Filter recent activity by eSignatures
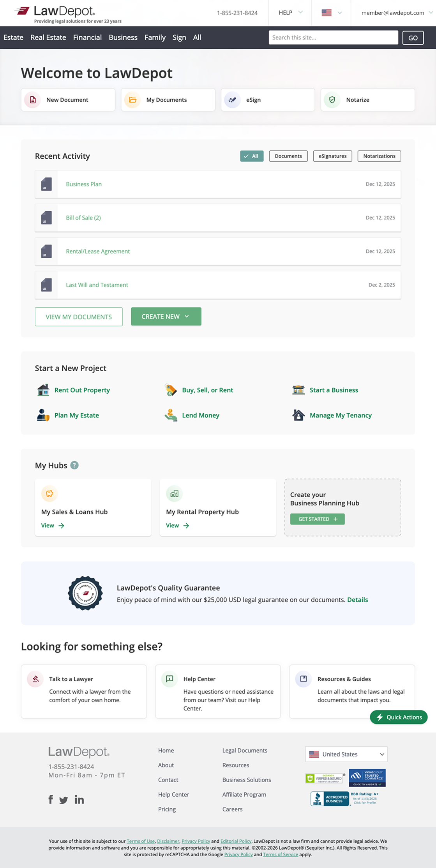 pyautogui.click(x=332, y=156)
